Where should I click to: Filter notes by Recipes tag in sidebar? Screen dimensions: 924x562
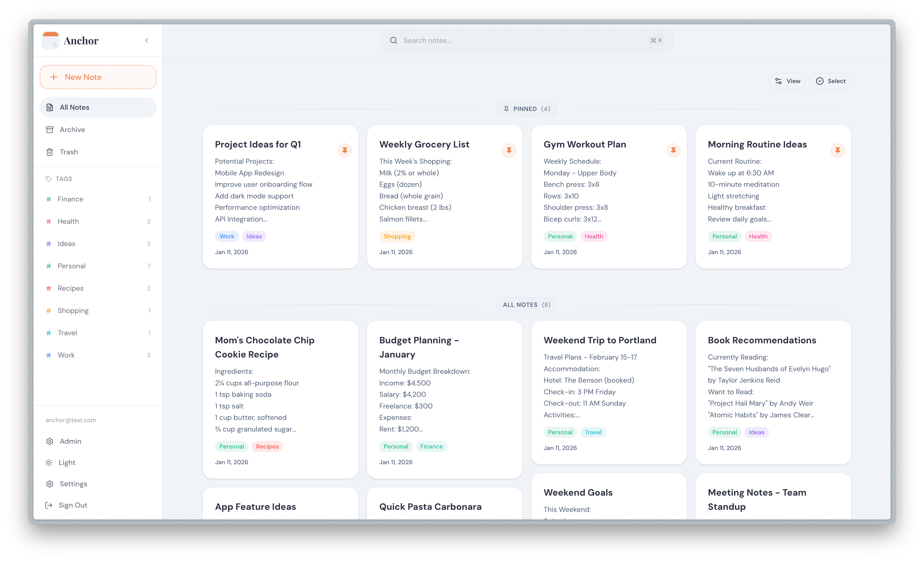pyautogui.click(x=98, y=288)
